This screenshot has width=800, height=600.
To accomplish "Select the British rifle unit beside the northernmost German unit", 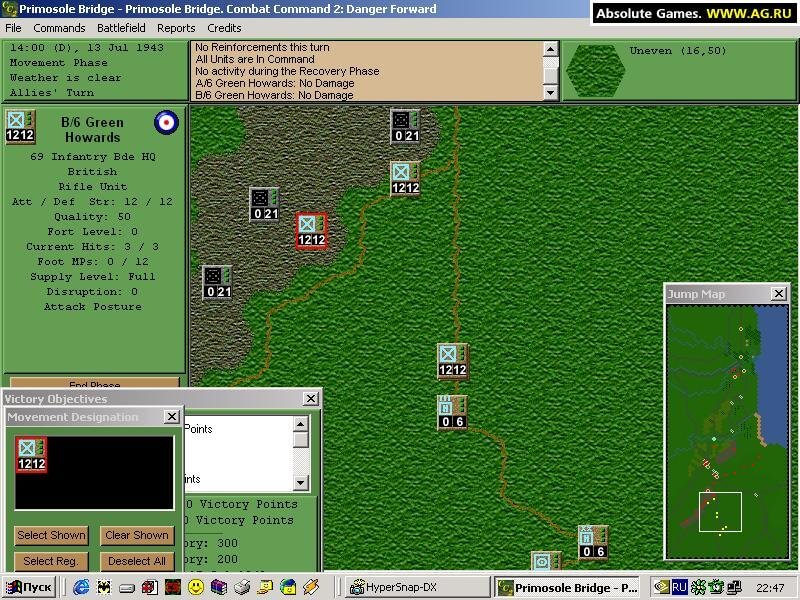I will (406, 179).
